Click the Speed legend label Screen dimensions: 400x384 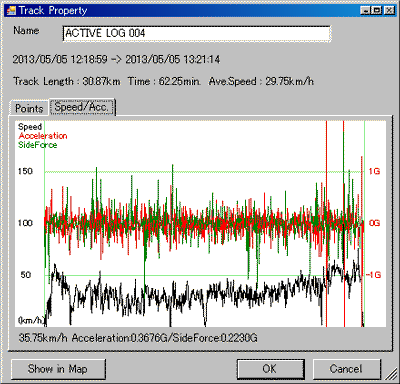click(x=30, y=127)
